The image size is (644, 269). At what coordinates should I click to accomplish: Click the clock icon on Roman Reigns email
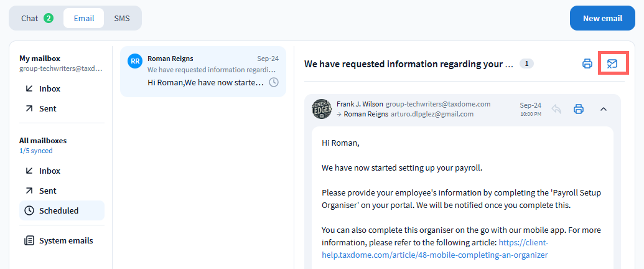coord(274,82)
